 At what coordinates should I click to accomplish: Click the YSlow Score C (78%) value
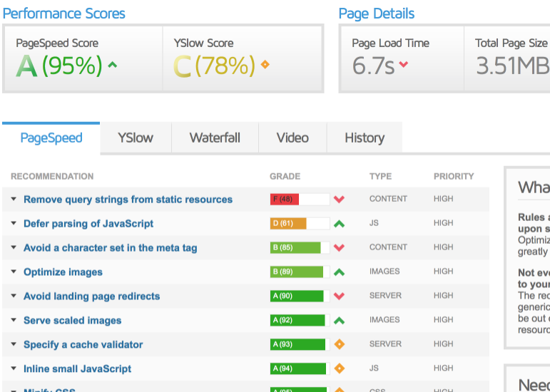pos(214,66)
